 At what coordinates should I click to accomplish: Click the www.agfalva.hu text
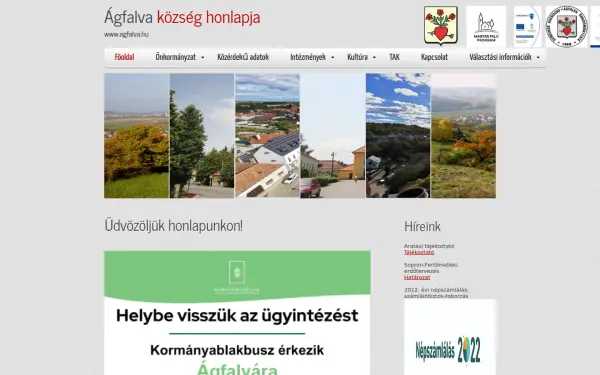click(x=126, y=34)
